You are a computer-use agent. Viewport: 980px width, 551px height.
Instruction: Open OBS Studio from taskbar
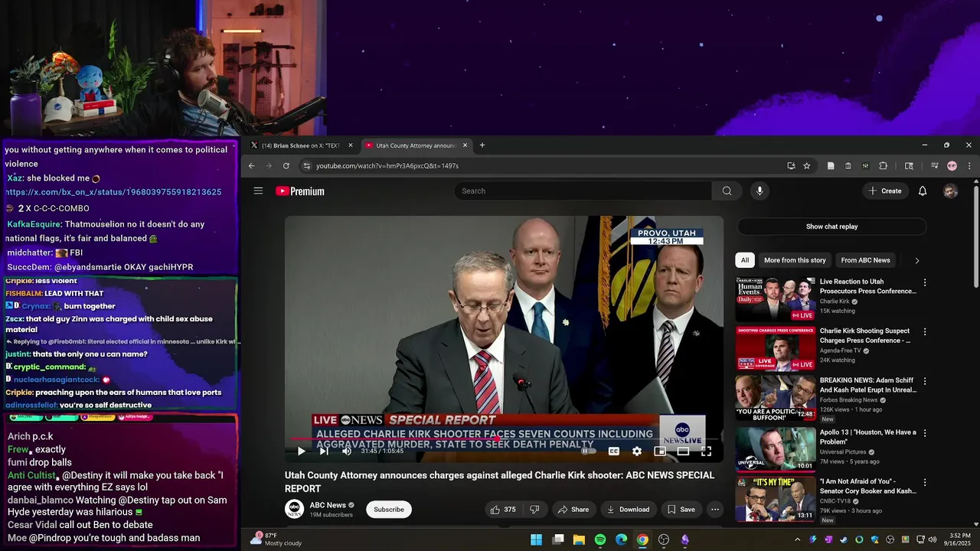point(664,540)
